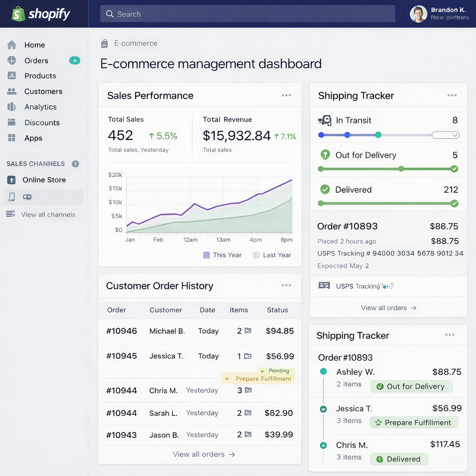Go to Products in sidebar
Viewport: 476px width, 476px height.
40,76
